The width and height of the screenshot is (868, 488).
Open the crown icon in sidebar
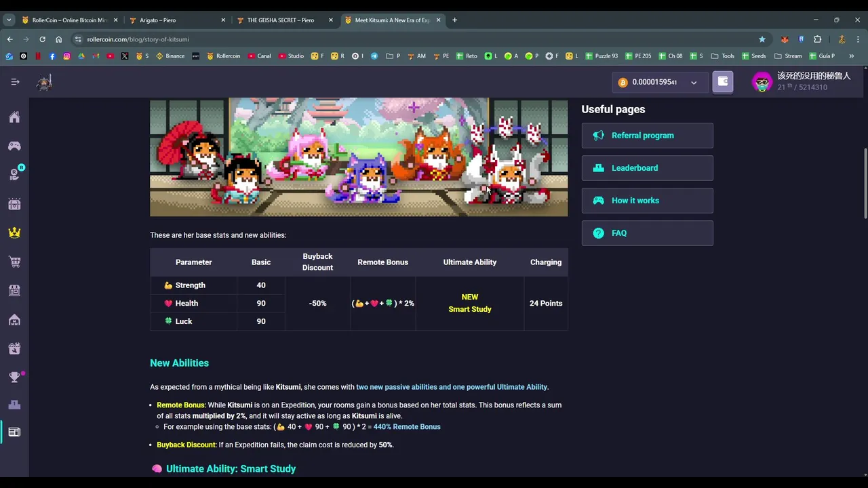[x=14, y=232]
